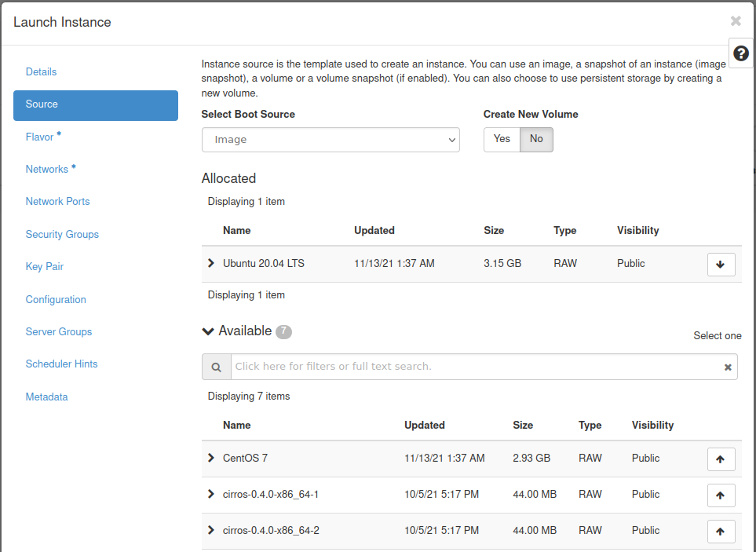
Task: Click the magnifier search icon
Action: pos(216,367)
